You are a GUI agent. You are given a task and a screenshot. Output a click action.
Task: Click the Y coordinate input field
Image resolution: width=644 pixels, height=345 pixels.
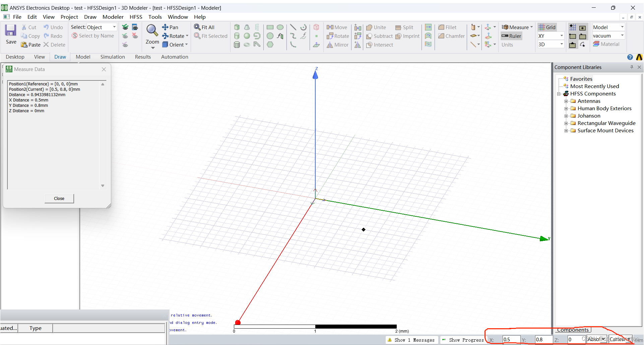(x=543, y=340)
